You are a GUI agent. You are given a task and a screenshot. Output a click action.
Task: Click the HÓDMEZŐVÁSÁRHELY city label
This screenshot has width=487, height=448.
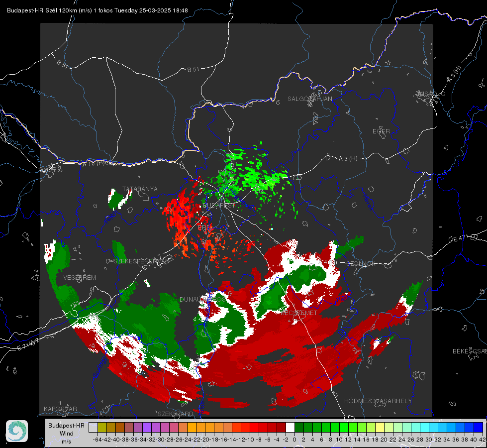[x=378, y=401]
